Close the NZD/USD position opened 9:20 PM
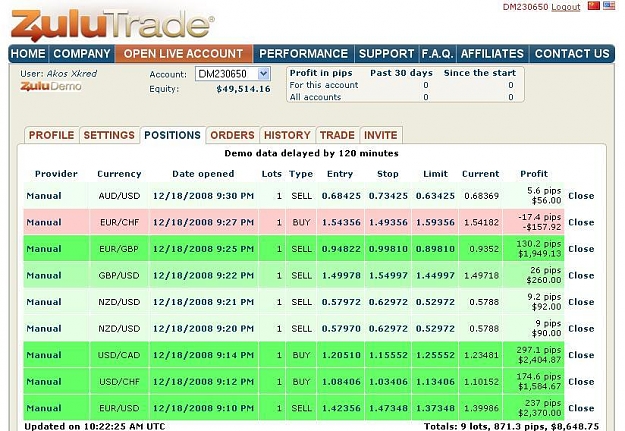Screen dimensions: 625x431 pos(581,329)
